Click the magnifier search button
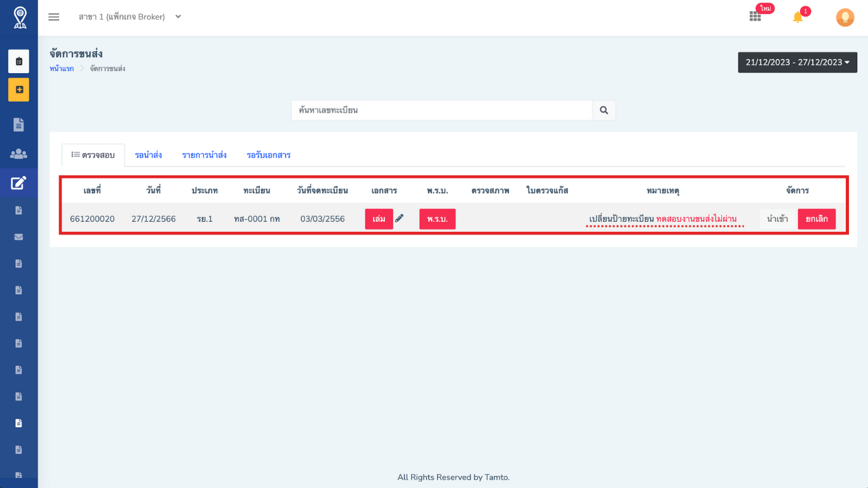The image size is (868, 488). 604,110
